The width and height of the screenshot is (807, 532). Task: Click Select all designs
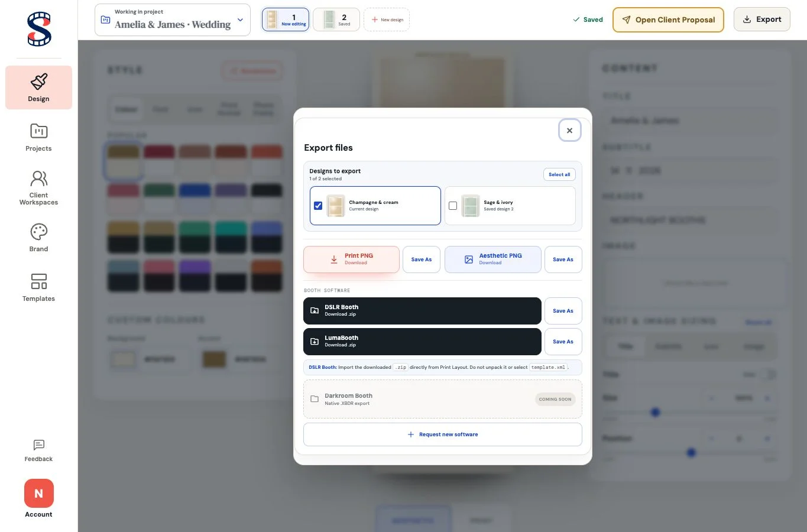(559, 174)
